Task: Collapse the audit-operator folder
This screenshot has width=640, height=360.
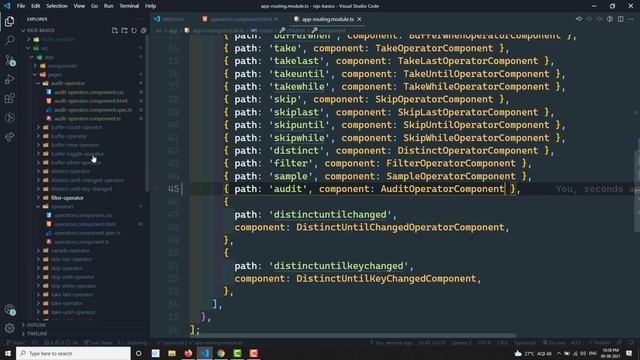Action: click(68, 83)
